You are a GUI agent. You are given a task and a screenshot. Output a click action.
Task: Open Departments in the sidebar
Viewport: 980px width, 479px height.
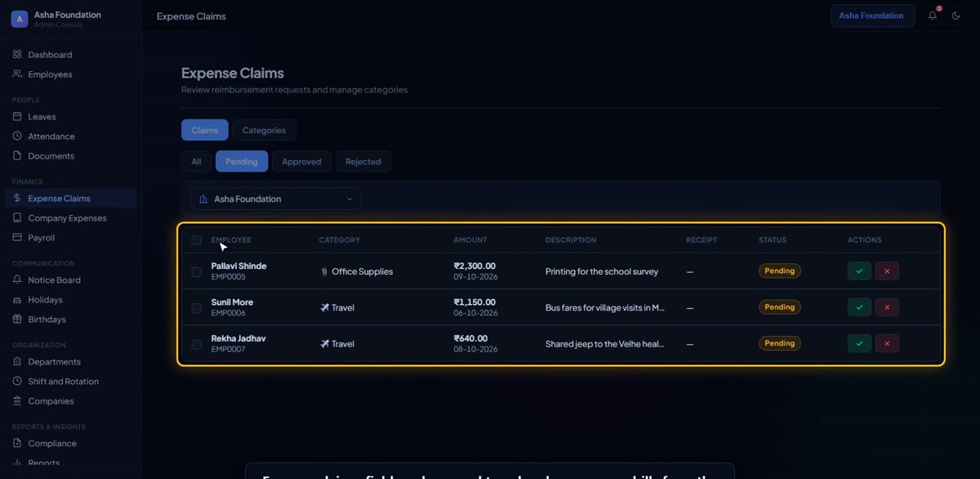pos(70,362)
